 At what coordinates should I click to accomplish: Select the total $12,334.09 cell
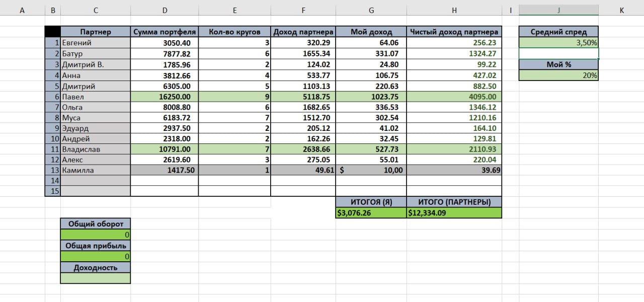pos(454,213)
